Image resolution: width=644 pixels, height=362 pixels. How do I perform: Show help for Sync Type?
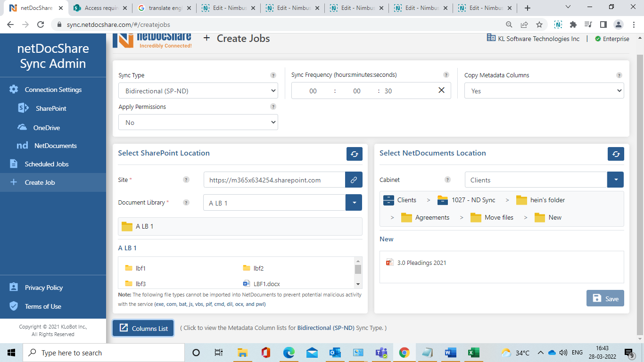tap(273, 75)
